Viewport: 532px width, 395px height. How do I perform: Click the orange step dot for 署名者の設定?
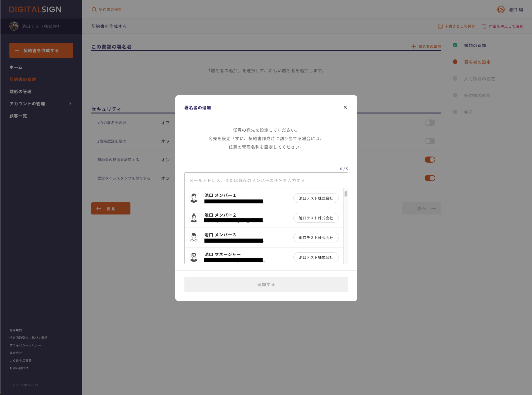pos(455,62)
